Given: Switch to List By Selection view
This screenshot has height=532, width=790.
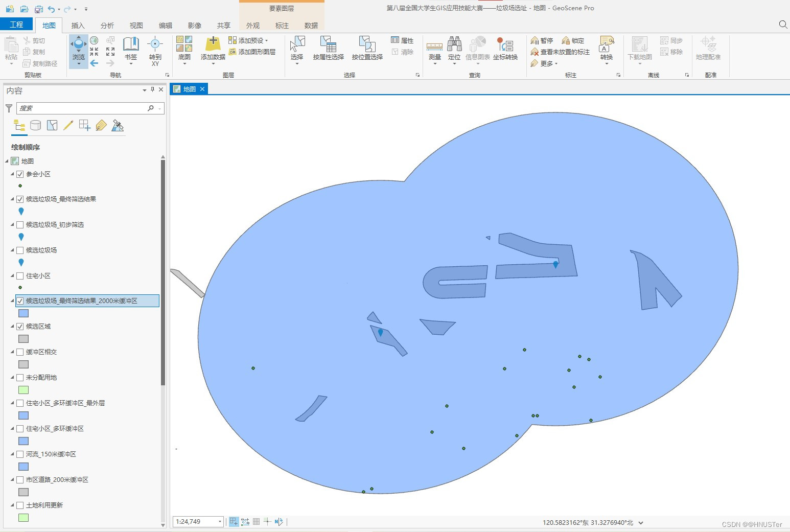Looking at the screenshot, I should pyautogui.click(x=52, y=125).
